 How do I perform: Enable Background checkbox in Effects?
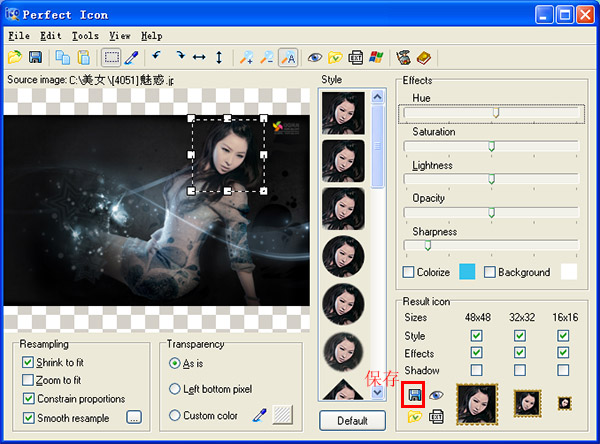pos(489,272)
